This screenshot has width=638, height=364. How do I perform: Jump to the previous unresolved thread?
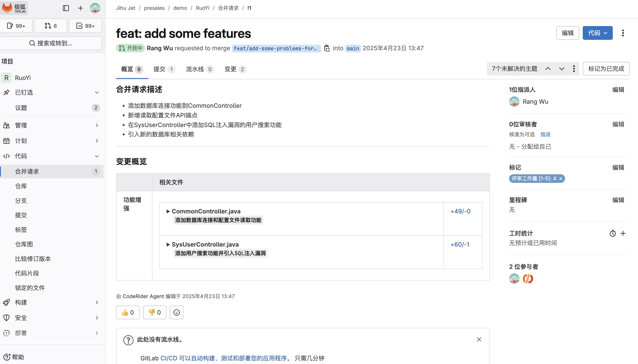(548, 69)
